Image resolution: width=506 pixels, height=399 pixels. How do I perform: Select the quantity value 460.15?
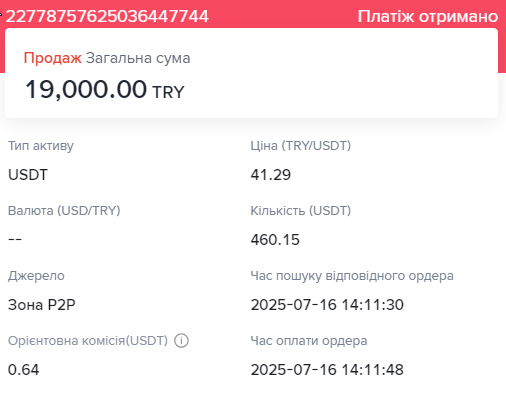275,240
